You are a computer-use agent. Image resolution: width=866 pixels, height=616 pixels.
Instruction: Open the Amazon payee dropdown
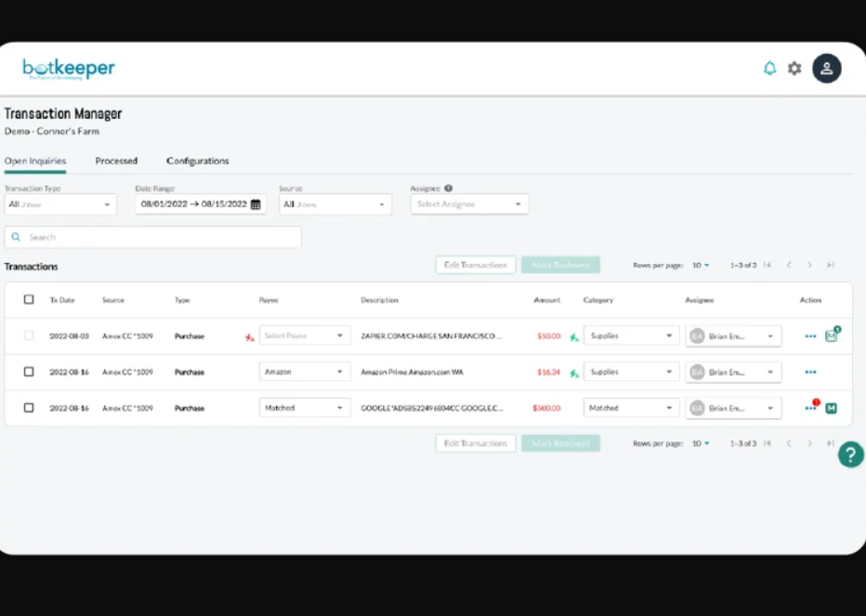pos(305,372)
